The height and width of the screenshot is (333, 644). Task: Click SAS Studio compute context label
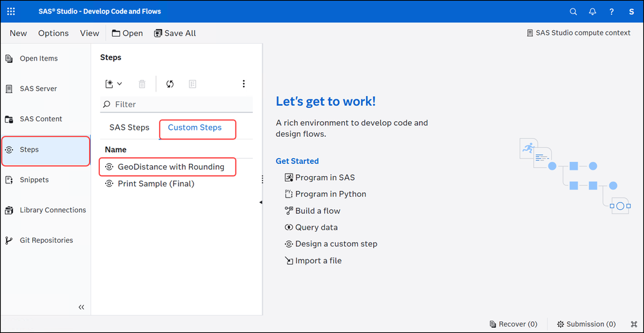click(579, 33)
